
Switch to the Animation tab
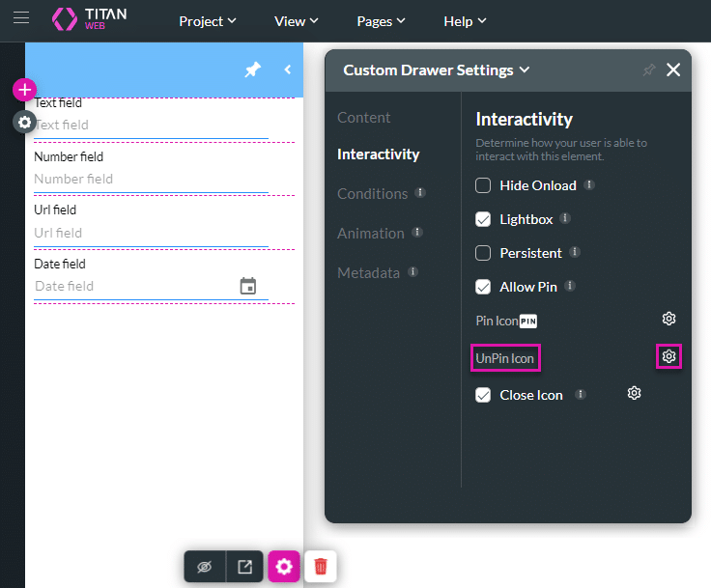[370, 233]
